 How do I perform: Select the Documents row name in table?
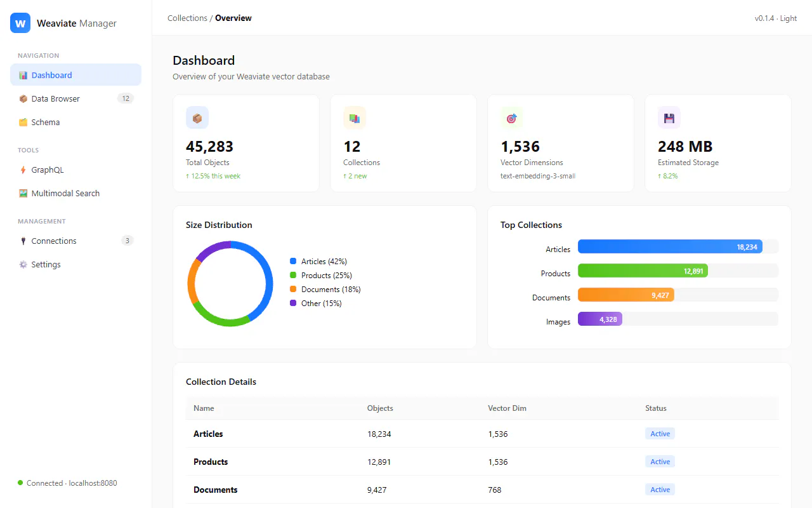click(216, 490)
